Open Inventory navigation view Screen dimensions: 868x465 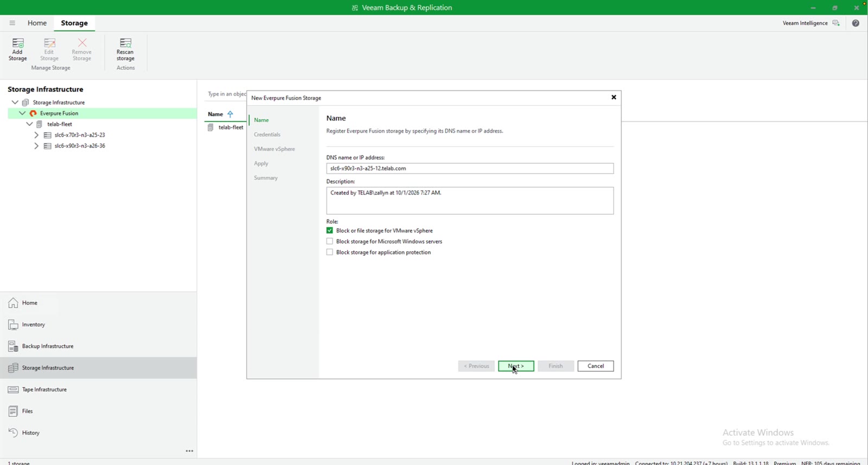(98, 325)
